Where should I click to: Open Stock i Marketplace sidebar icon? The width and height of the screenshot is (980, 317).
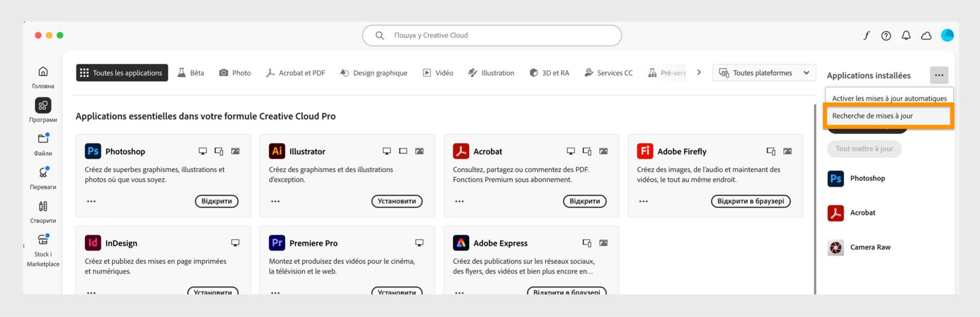tap(43, 239)
